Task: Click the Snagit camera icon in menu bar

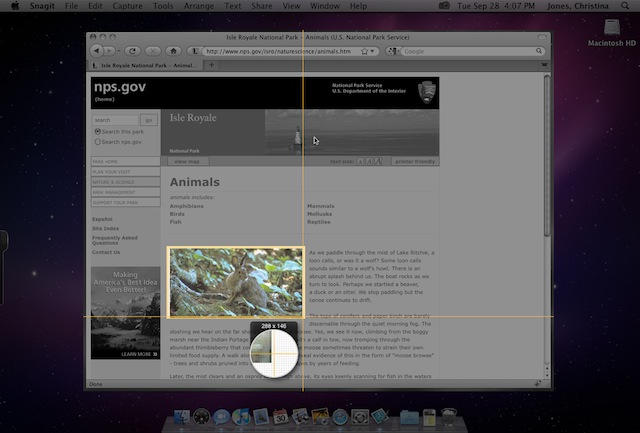Action: pyautogui.click(x=444, y=6)
